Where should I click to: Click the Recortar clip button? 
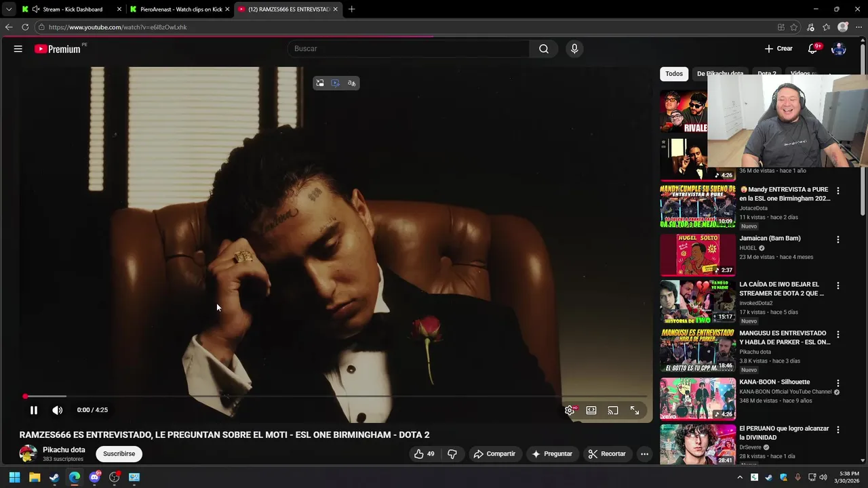tap(607, 454)
